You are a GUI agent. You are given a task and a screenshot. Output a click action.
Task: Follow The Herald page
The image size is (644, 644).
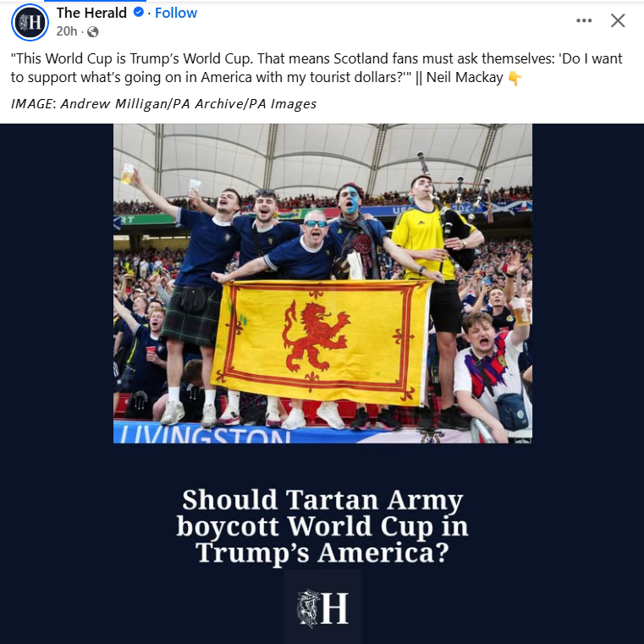176,13
